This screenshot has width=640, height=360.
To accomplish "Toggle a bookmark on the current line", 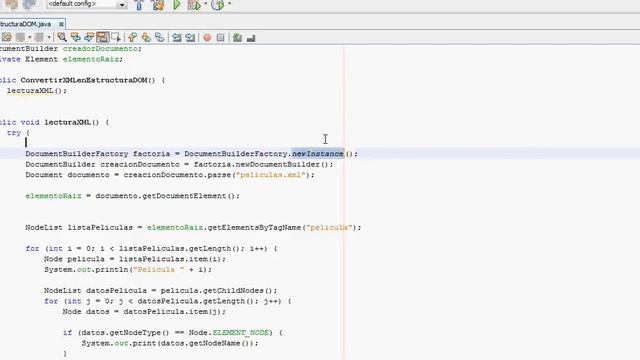I will tap(160, 38).
